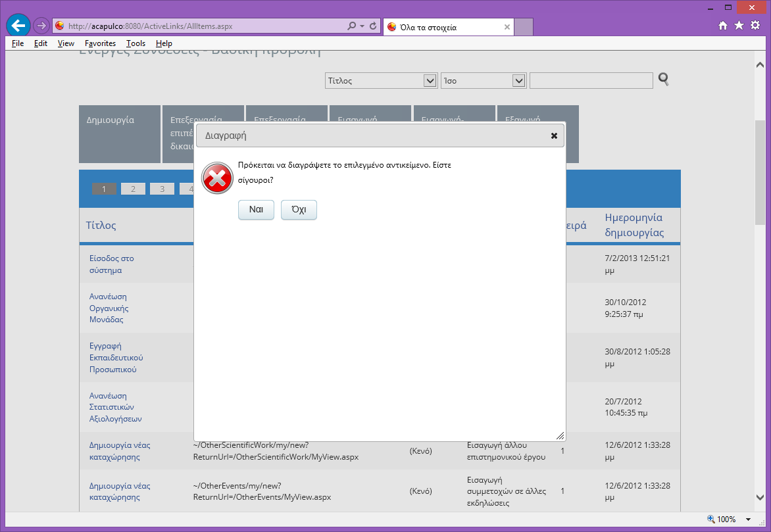
Task: Open a new blank browser tab
Action: click(523, 27)
